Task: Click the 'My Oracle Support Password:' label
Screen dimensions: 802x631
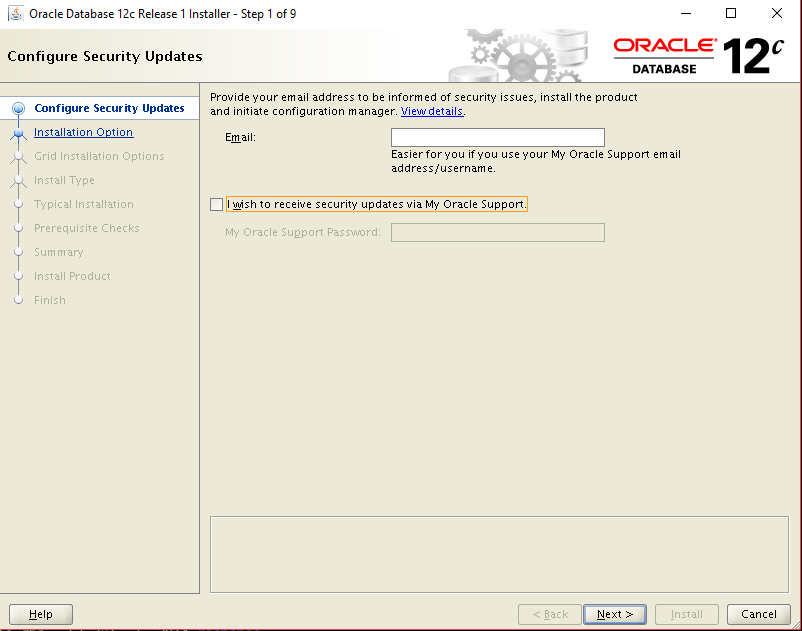Action: [x=303, y=232]
